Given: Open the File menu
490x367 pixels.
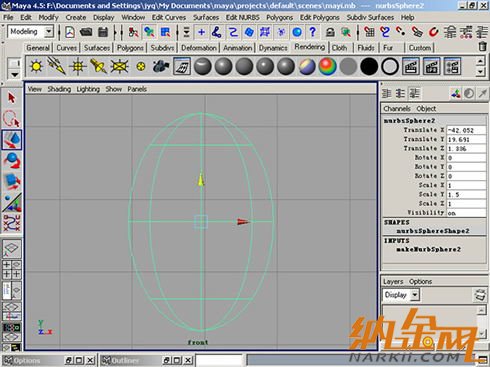Looking at the screenshot, I should click(x=8, y=17).
